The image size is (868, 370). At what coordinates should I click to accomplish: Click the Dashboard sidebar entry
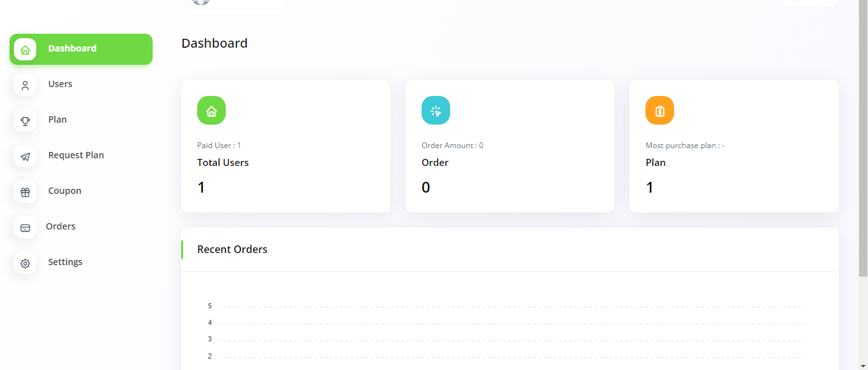pos(72,48)
